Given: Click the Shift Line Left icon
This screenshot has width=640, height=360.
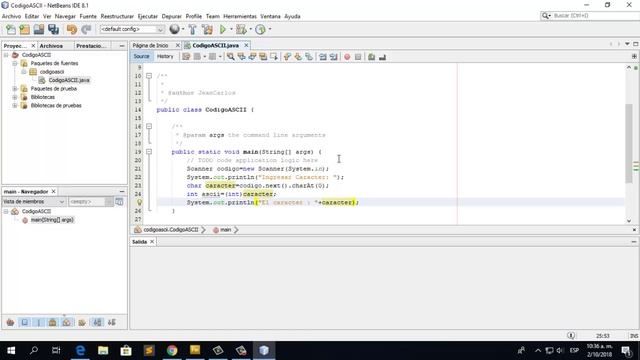Looking at the screenshot, I should click(323, 57).
